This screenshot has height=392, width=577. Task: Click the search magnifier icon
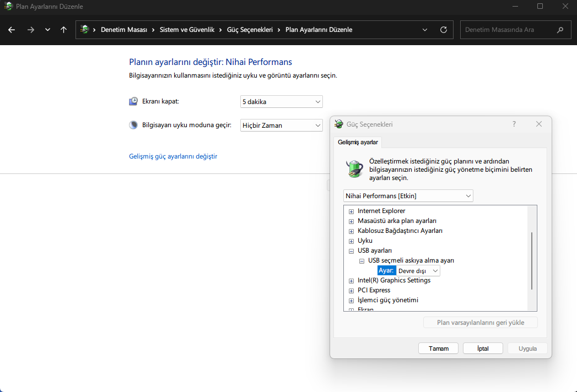click(x=560, y=30)
